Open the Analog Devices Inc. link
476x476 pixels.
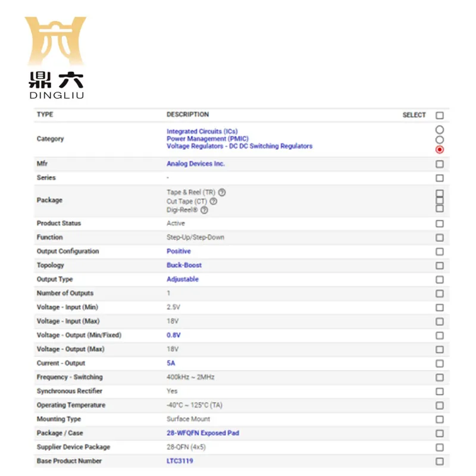pos(196,164)
